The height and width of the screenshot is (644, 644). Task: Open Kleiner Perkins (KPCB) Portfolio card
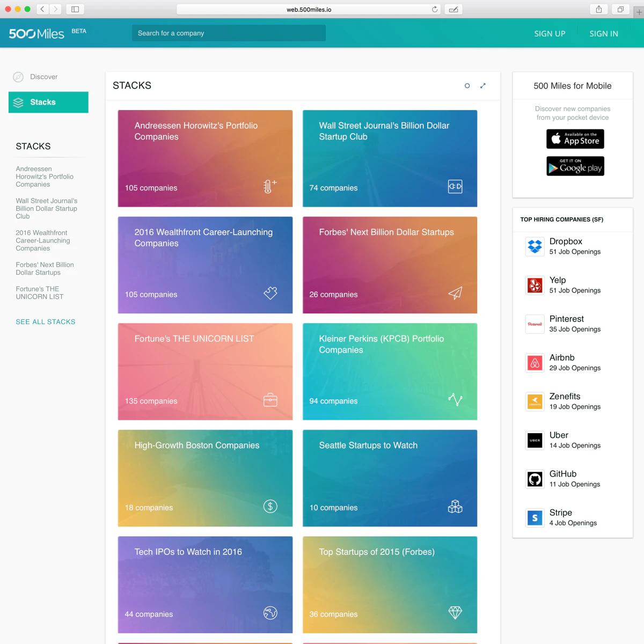pyautogui.click(x=390, y=371)
